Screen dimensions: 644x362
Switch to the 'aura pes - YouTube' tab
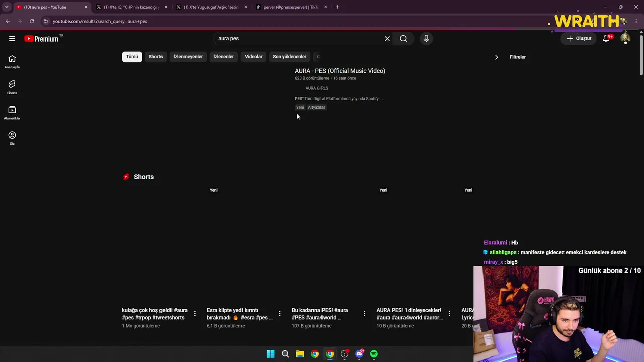pyautogui.click(x=51, y=7)
